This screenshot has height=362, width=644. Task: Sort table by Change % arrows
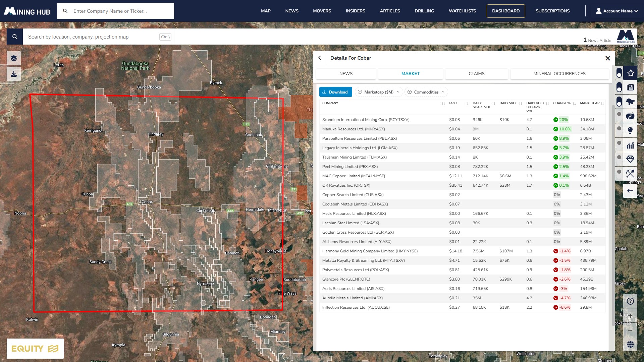[574, 104]
